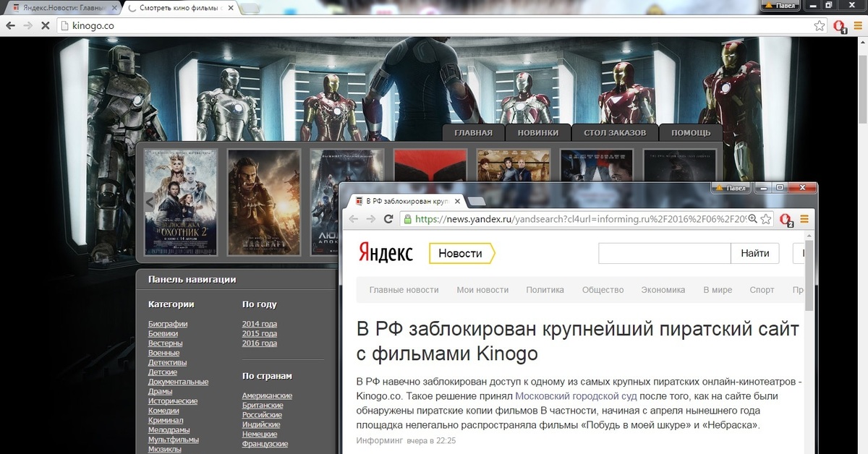The width and height of the screenshot is (868, 454).
Task: Open the Боевики category link
Action: (x=163, y=333)
